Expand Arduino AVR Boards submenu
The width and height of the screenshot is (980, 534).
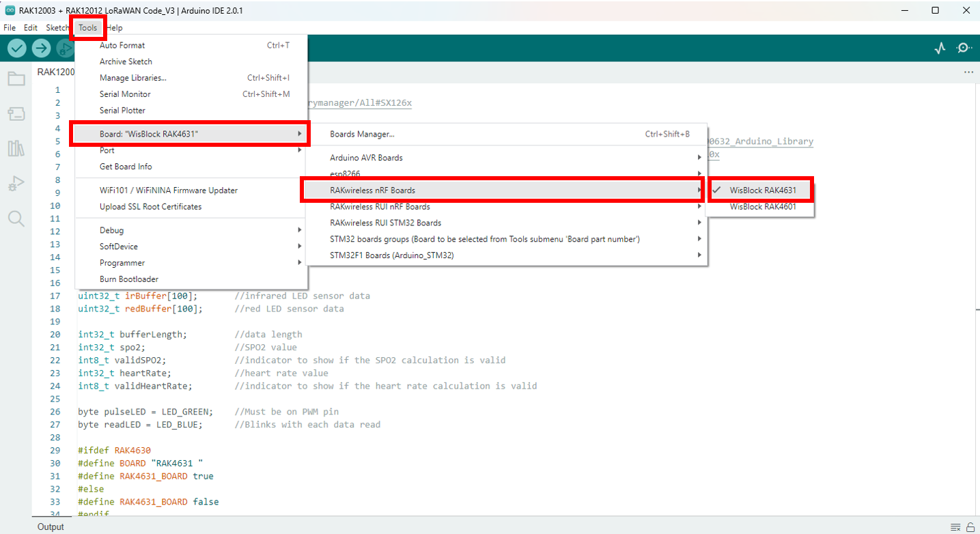coord(507,158)
